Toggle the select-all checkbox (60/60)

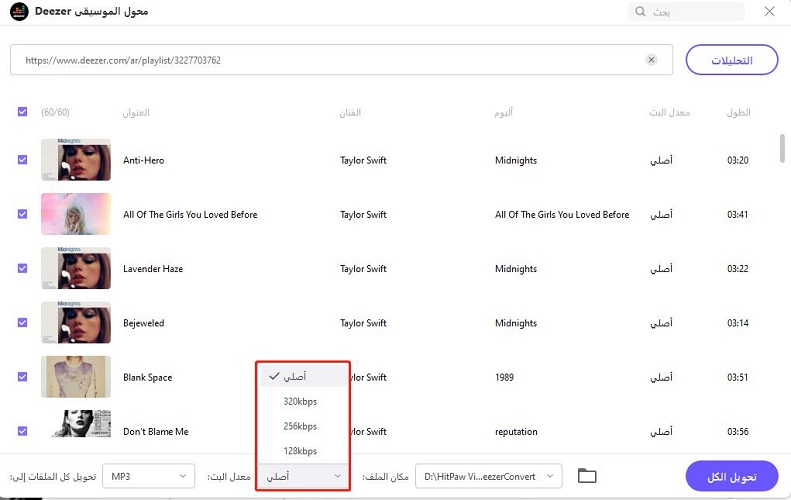click(x=22, y=112)
